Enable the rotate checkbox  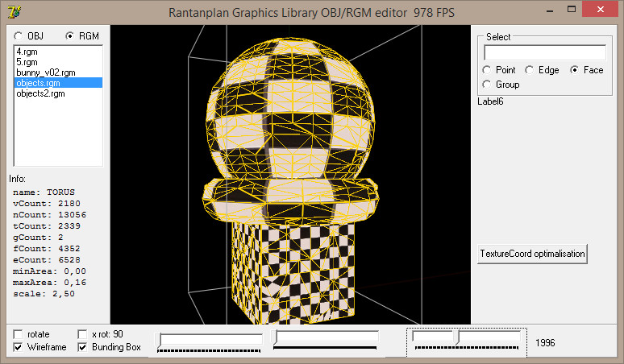click(19, 334)
